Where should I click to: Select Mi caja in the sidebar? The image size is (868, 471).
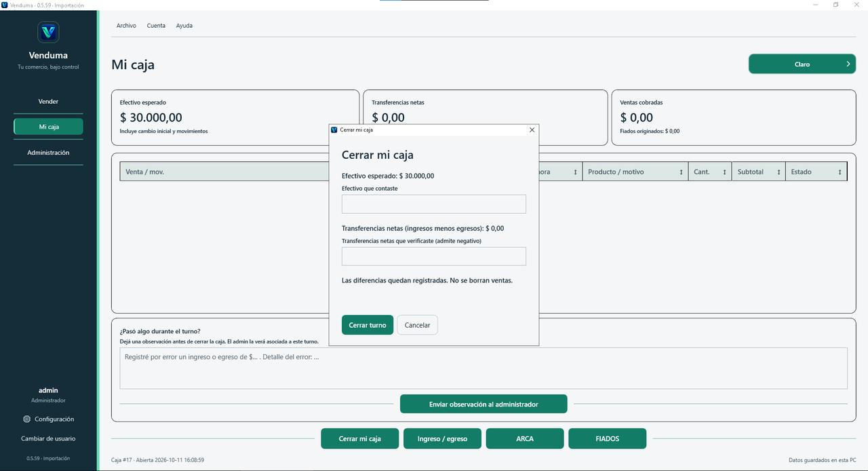click(x=48, y=127)
